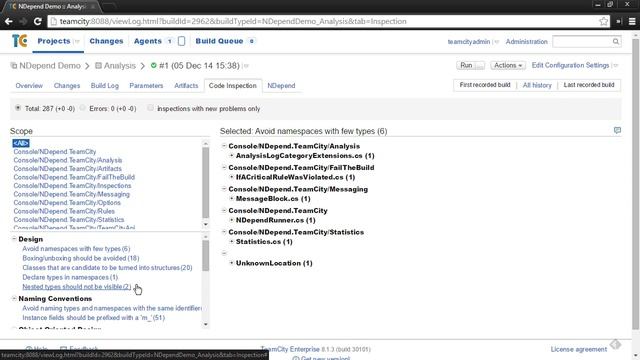
Task: Open the Parameters tab
Action: [146, 86]
